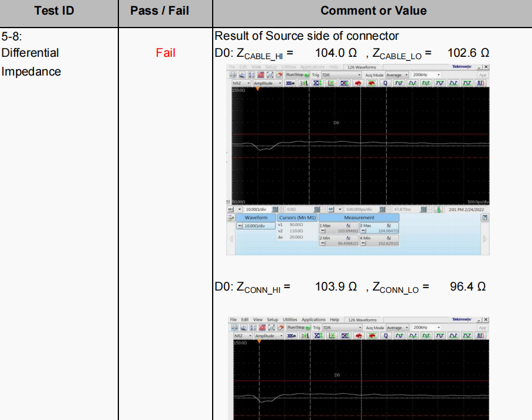Toggle the M1 10.00Ω/div waveform entry
Screen dimensions: 532x420
tap(255, 226)
